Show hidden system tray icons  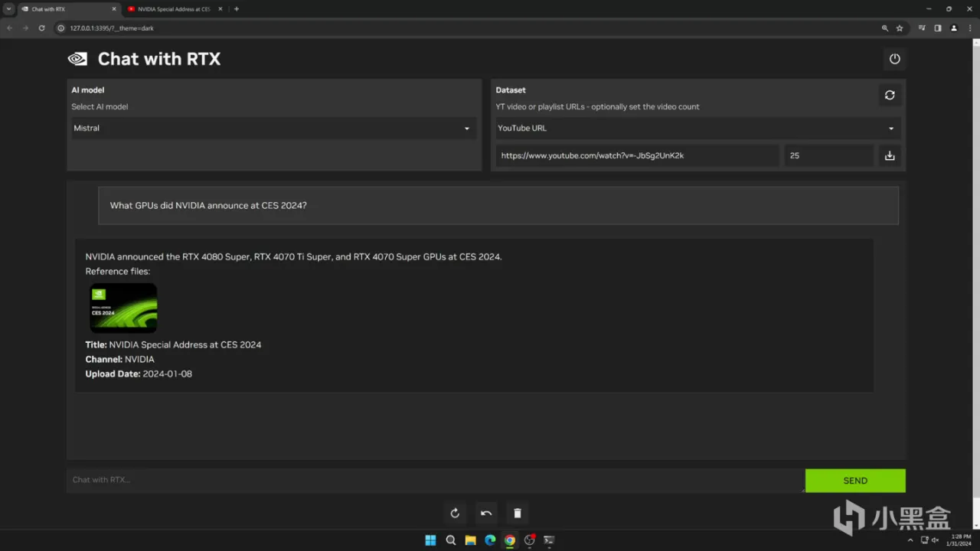pyautogui.click(x=910, y=540)
